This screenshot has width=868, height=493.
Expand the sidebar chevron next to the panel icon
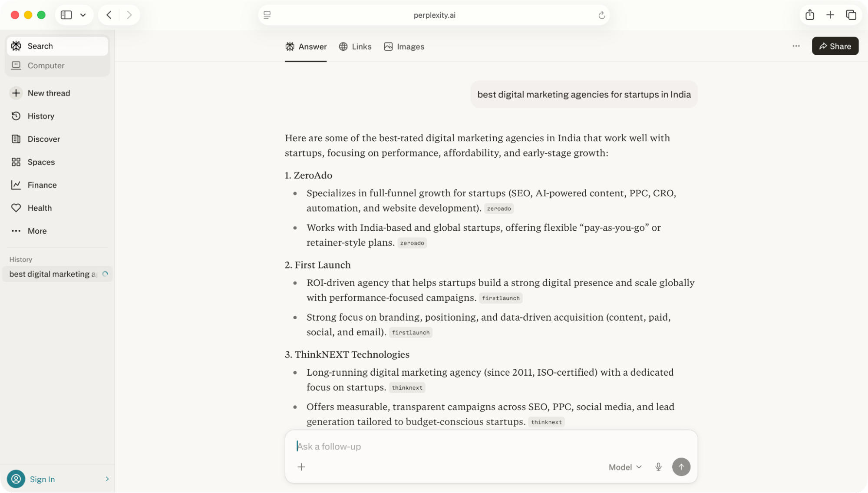click(84, 14)
